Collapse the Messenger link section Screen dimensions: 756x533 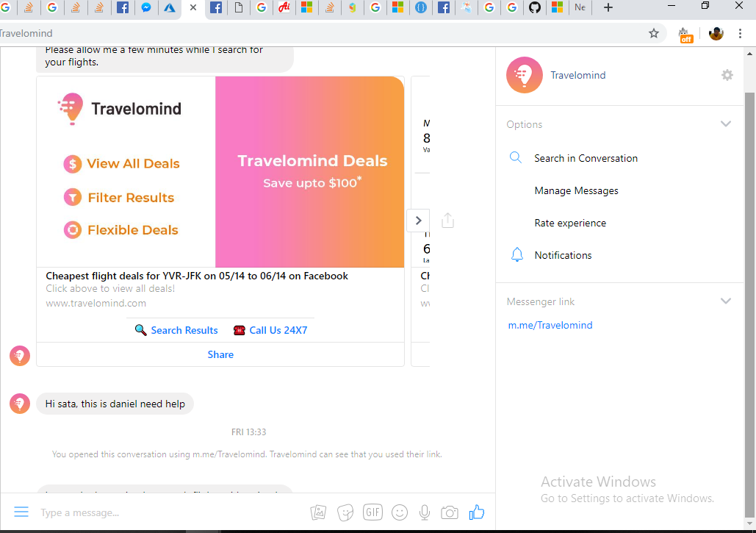click(726, 301)
